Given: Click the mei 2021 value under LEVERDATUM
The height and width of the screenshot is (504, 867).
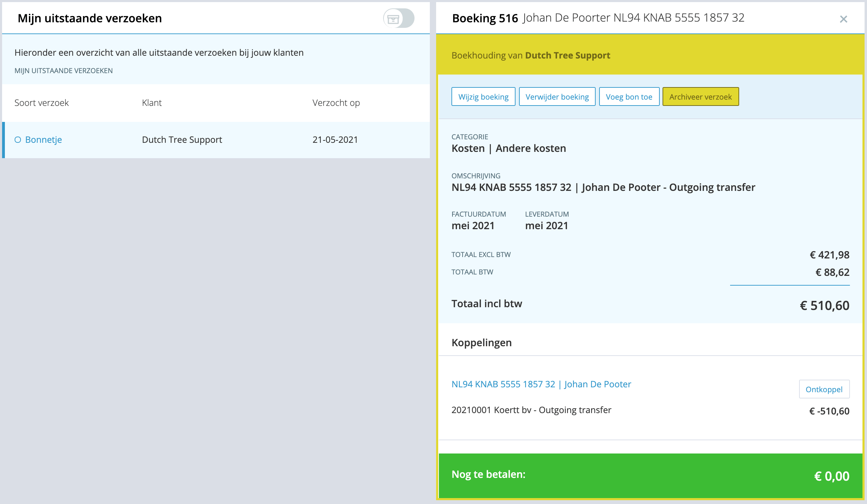Looking at the screenshot, I should [546, 226].
